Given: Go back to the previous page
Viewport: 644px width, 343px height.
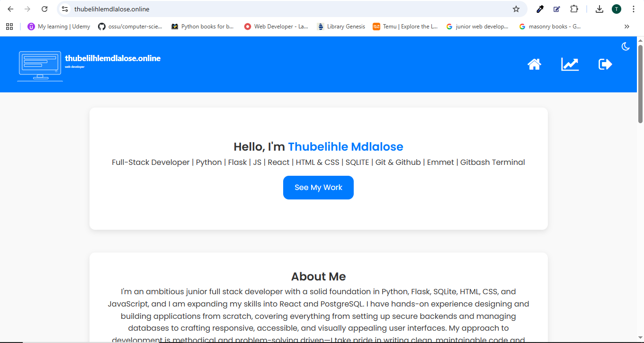Looking at the screenshot, I should 10,9.
